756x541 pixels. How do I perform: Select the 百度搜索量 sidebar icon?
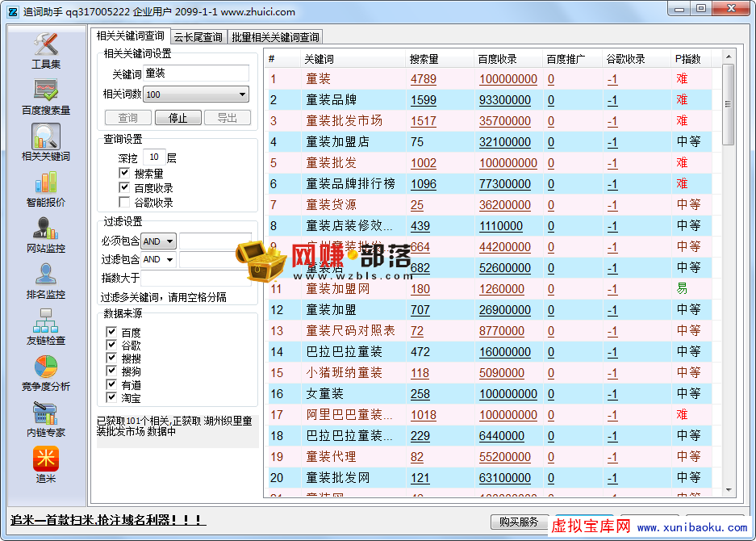pos(45,97)
